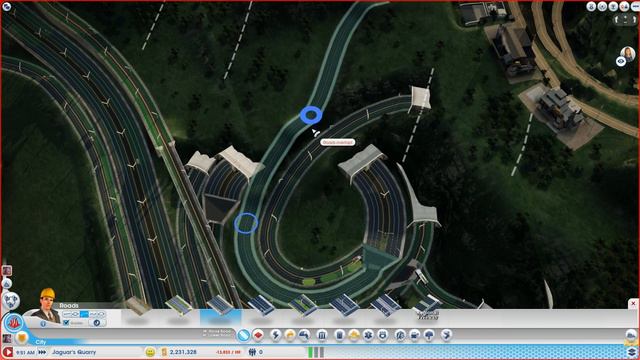
Task: Open the Waste Disposal trash can icon
Action: coord(340,336)
